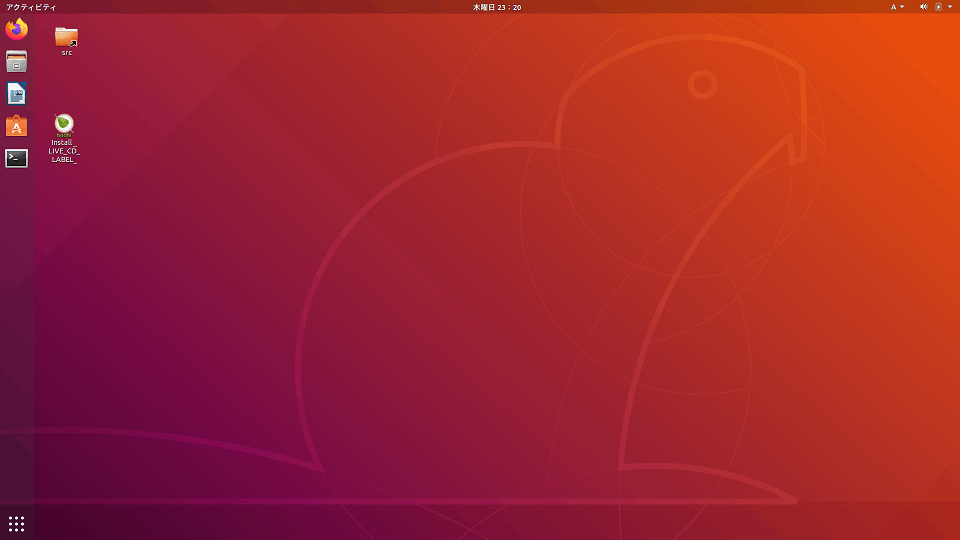Image resolution: width=960 pixels, height=540 pixels.
Task: Open the input method A indicator
Action: coord(897,7)
